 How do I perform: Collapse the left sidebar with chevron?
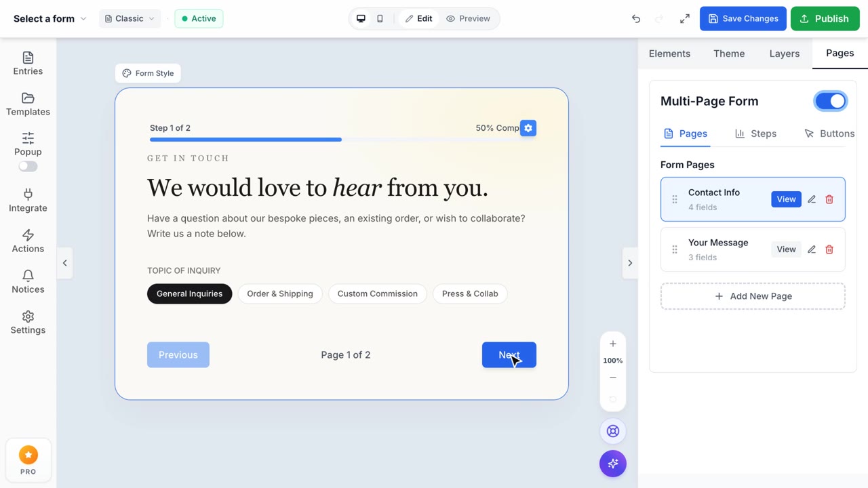65,263
